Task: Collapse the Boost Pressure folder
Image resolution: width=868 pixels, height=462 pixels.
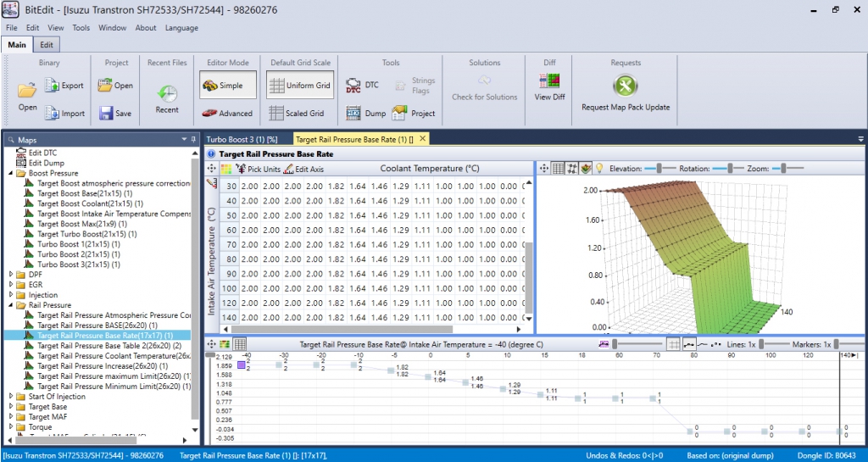Action: point(11,173)
